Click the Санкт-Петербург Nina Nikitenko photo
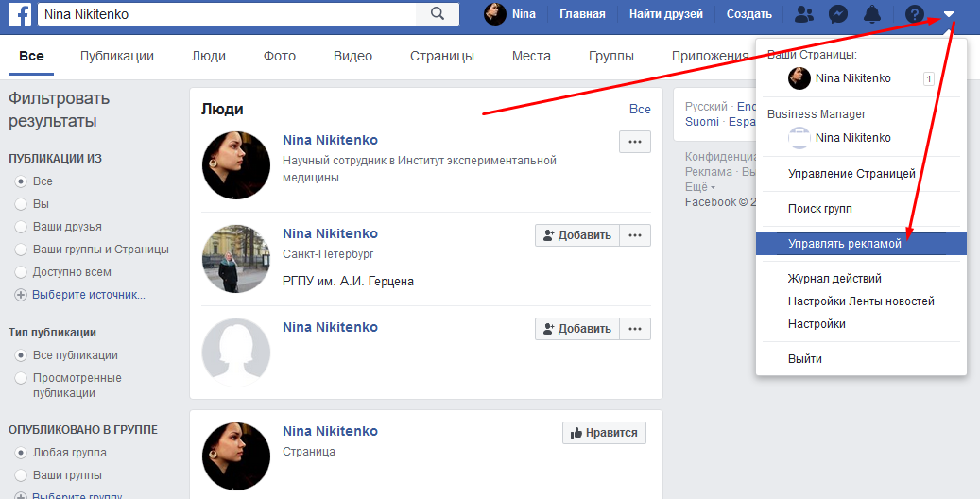The height and width of the screenshot is (499, 980). [x=236, y=259]
